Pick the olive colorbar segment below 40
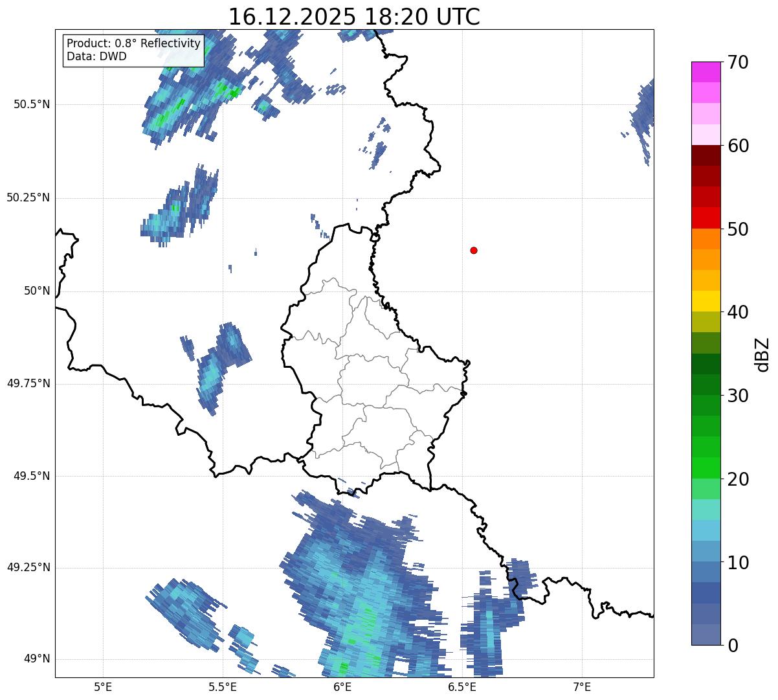 pyautogui.click(x=706, y=322)
